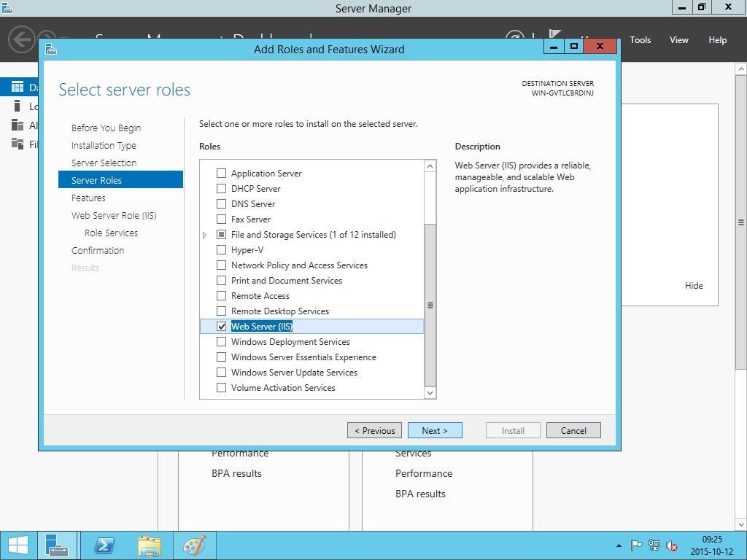The height and width of the screenshot is (560, 747).
Task: Click the Server Manager back arrow
Action: (x=21, y=39)
